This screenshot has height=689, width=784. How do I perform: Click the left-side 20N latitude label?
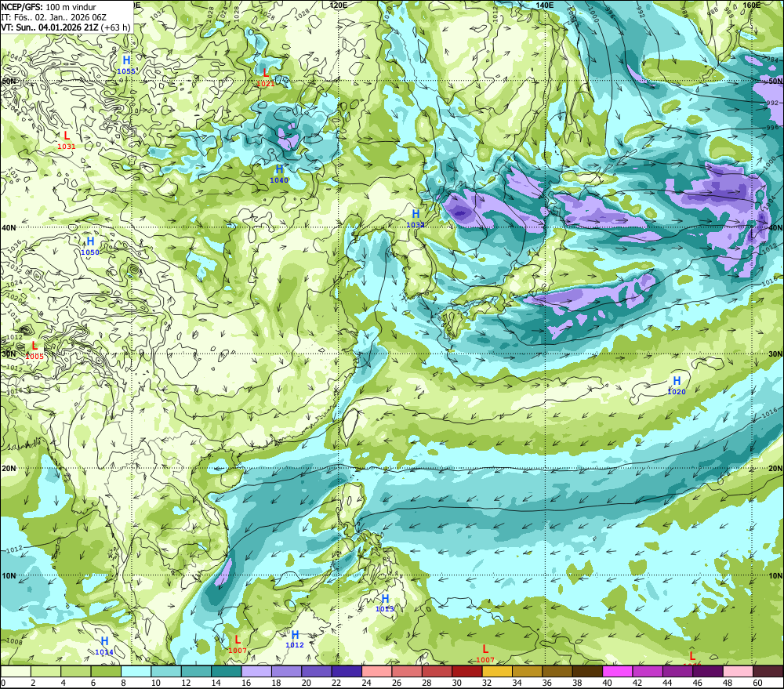(9, 469)
